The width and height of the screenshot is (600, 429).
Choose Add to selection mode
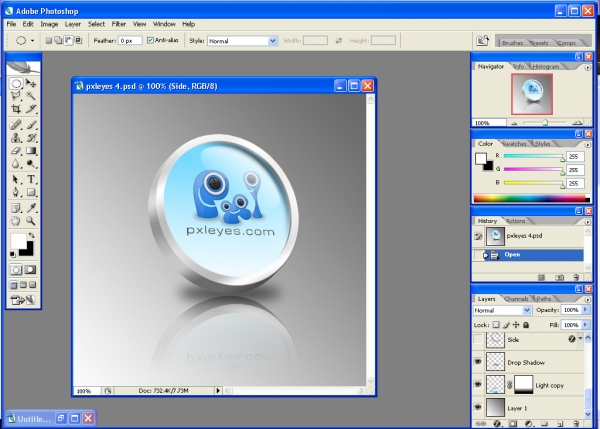pos(58,40)
